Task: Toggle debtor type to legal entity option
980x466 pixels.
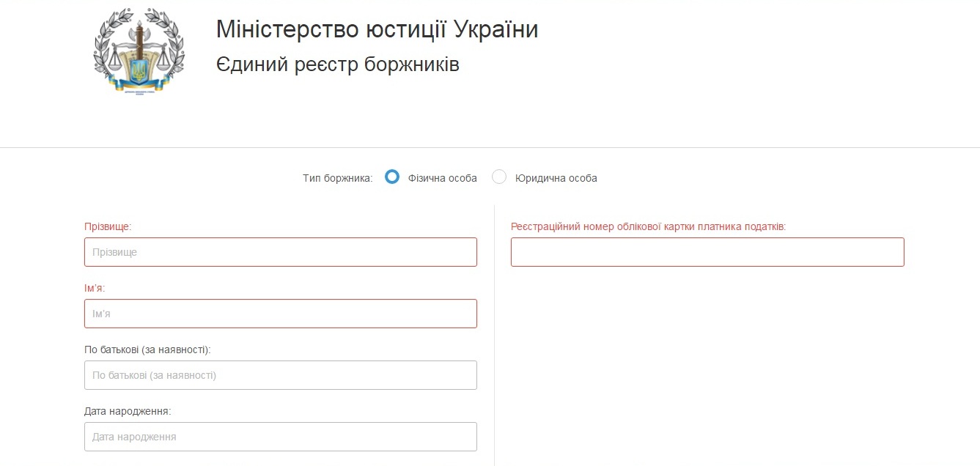Action: (x=499, y=177)
